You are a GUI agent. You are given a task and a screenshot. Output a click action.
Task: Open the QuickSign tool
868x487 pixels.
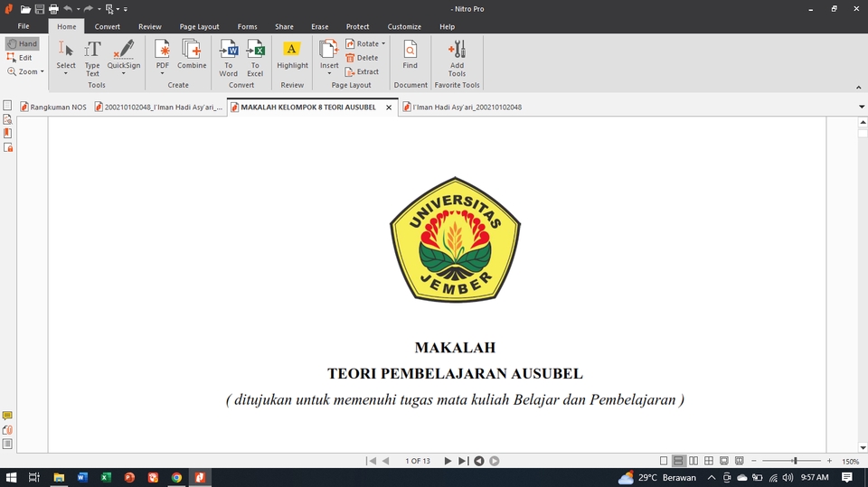[124, 58]
